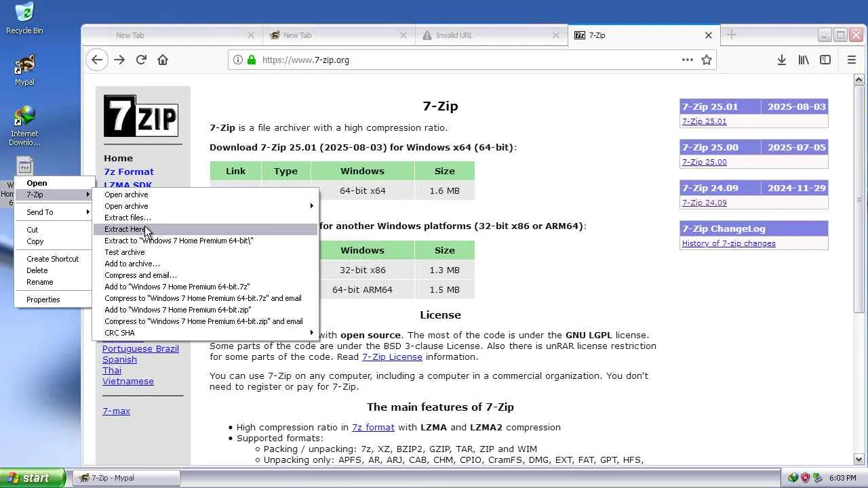Switch to the New Tab with Mypal raccoon icon
Screen dimensions: 868x488
point(338,35)
